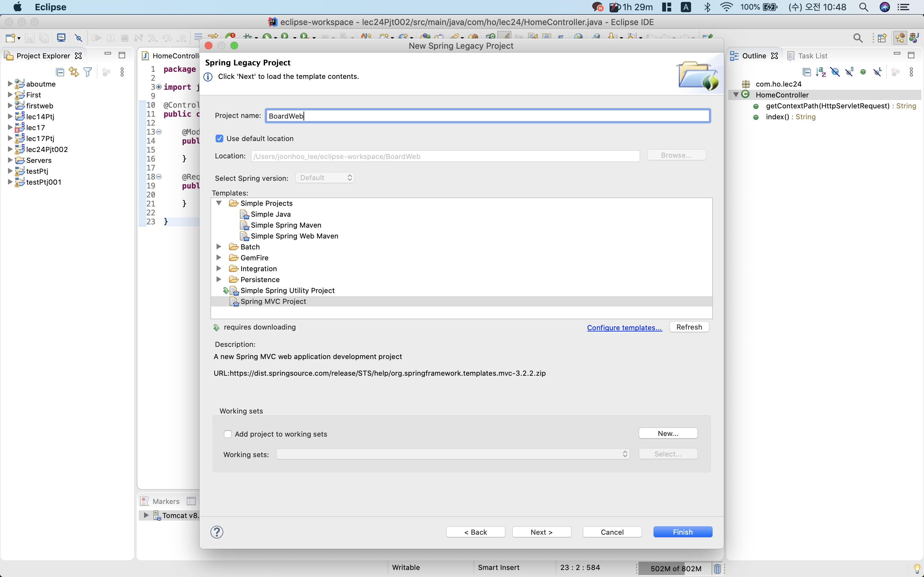The height and width of the screenshot is (577, 924).
Task: Open the Project Explorer filter funnel icon
Action: point(88,72)
